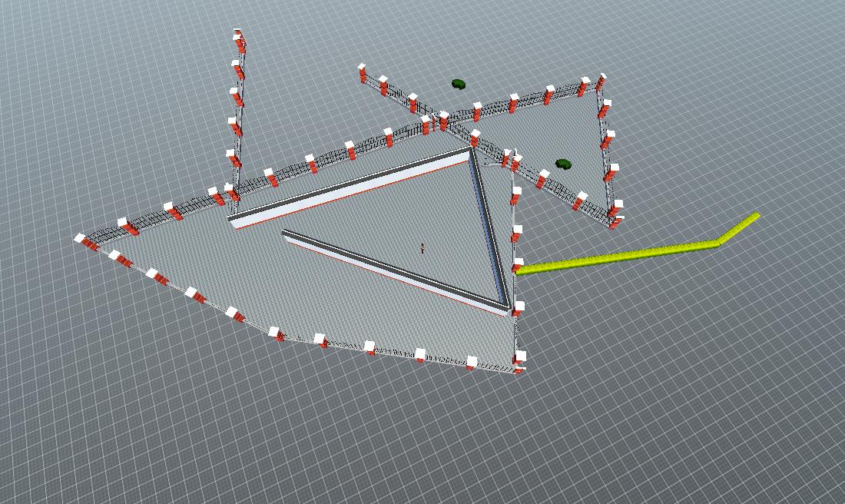Click the bend point of the yellow path
Viewport: 845px width, 504px height.
(x=717, y=244)
